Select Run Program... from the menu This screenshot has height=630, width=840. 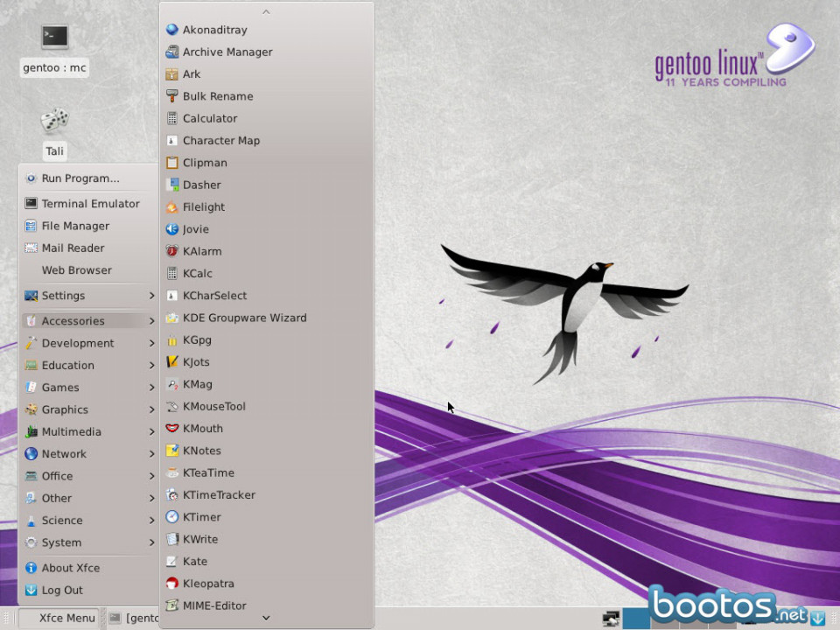tap(89, 178)
